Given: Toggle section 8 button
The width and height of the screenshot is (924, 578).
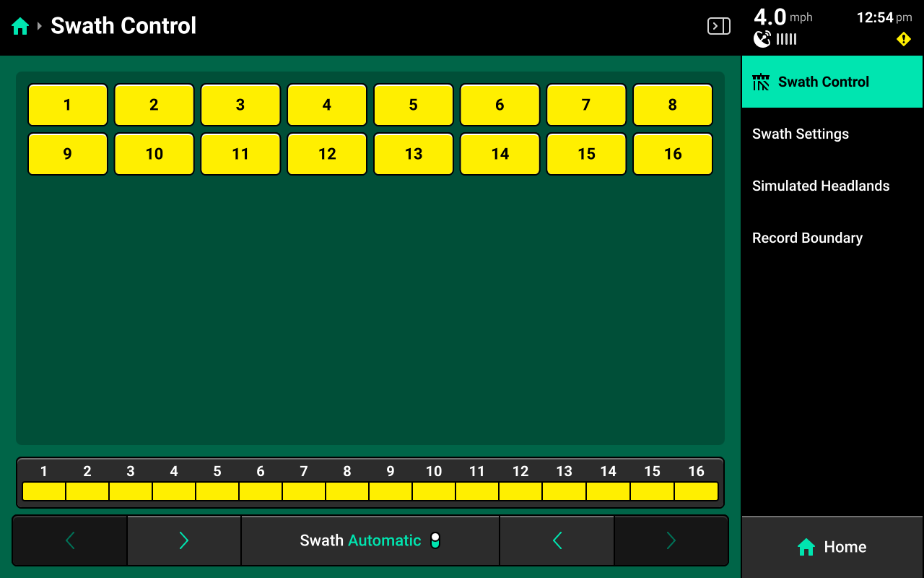Looking at the screenshot, I should (x=672, y=105).
